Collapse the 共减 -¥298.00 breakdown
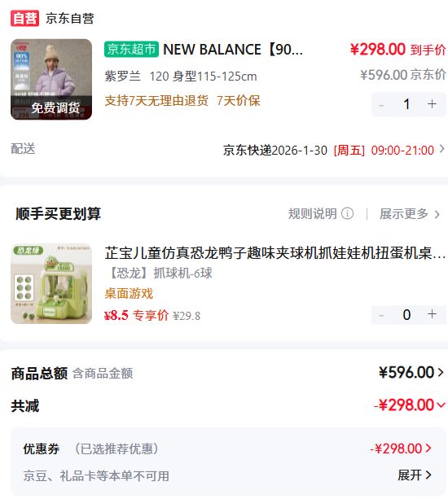448x499 pixels. point(441,405)
